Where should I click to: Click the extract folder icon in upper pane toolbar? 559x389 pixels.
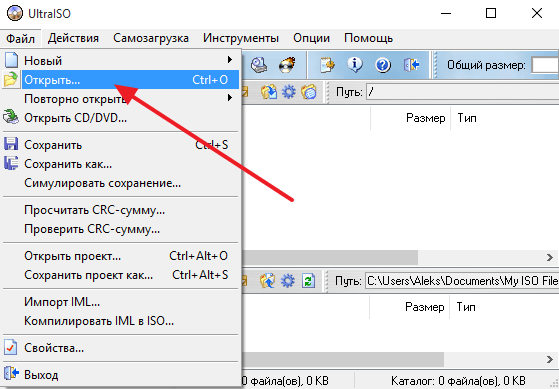click(269, 92)
